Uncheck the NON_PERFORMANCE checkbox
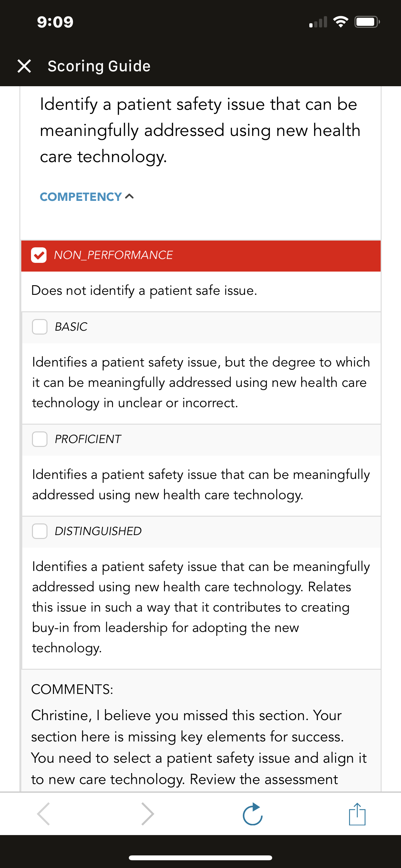 coord(39,255)
